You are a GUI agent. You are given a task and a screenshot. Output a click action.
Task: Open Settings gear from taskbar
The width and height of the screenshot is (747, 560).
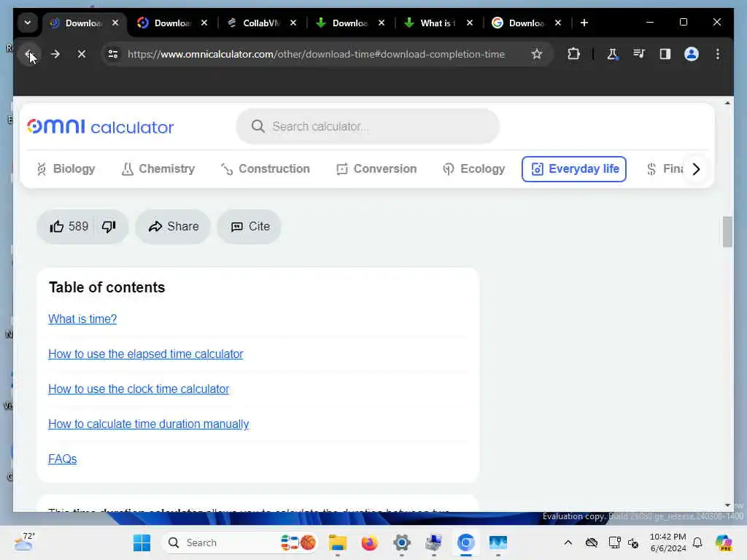[402, 542]
